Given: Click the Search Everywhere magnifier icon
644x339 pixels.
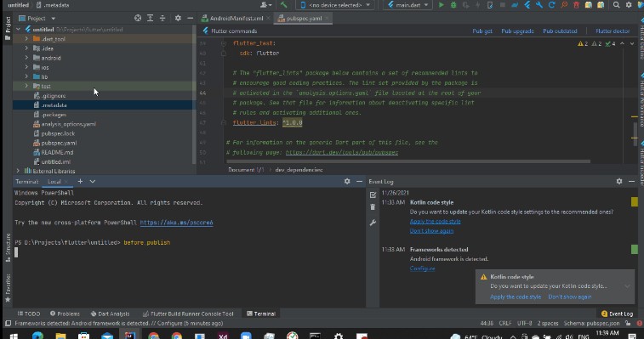Looking at the screenshot, I should pyautogui.click(x=616, y=5).
